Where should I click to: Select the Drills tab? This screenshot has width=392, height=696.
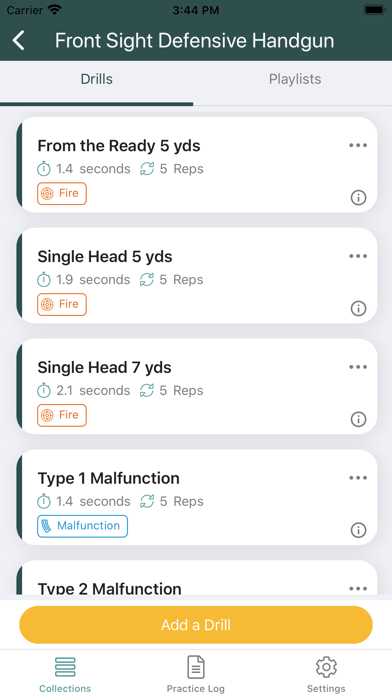(x=96, y=79)
